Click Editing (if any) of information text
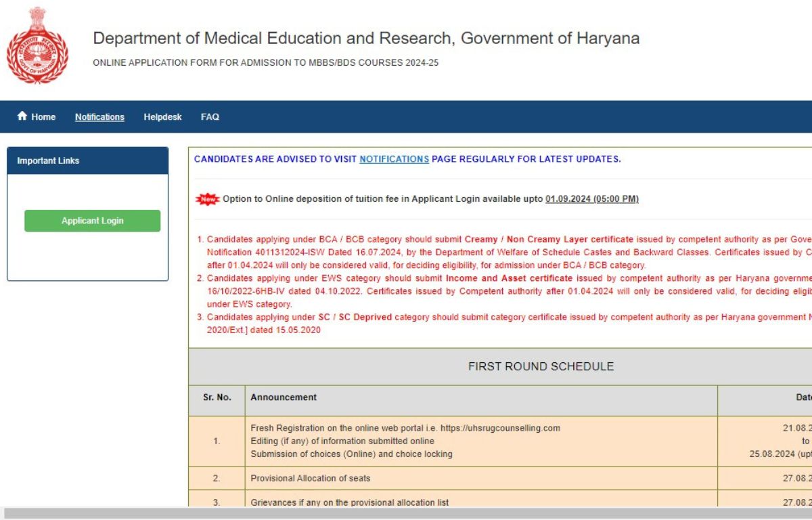 click(342, 441)
